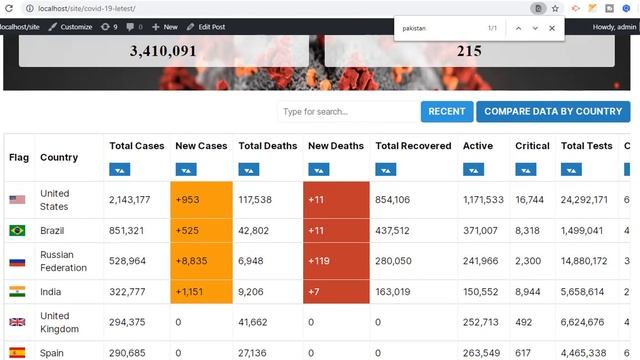Viewport: 640px width, 360px height.
Task: Select 'Brazil' country name
Action: click(x=52, y=231)
